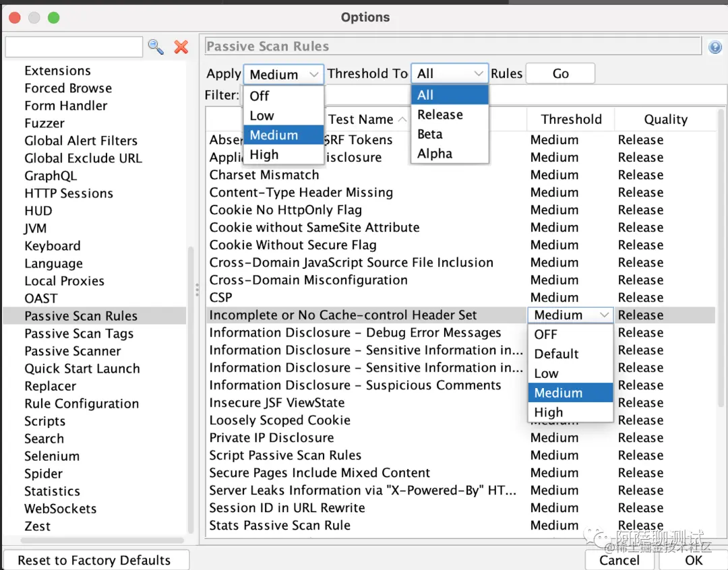Open the Apply threshold dropdown

click(283, 74)
